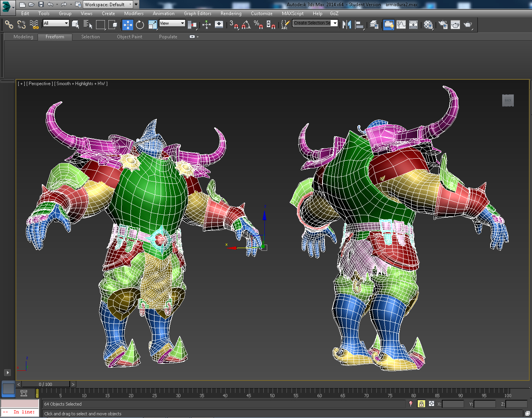The height and width of the screenshot is (418, 532).
Task: Open the Smooth + Highlights + HW shading menu
Action: point(81,84)
